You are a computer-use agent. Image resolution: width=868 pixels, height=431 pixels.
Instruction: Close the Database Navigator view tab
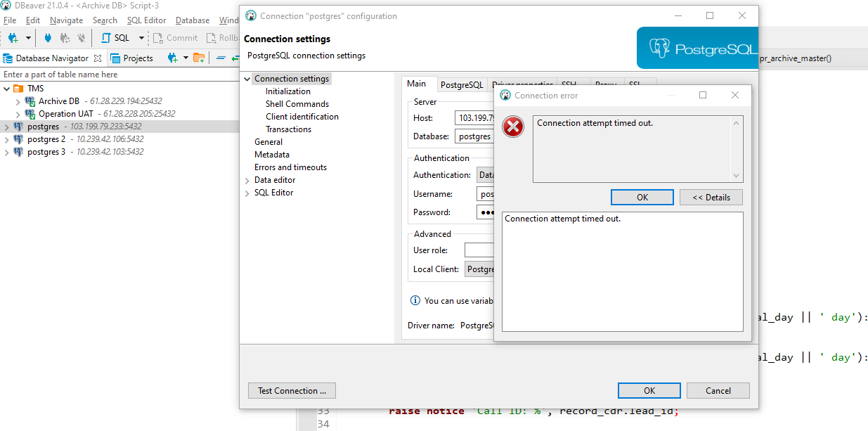[x=98, y=58]
